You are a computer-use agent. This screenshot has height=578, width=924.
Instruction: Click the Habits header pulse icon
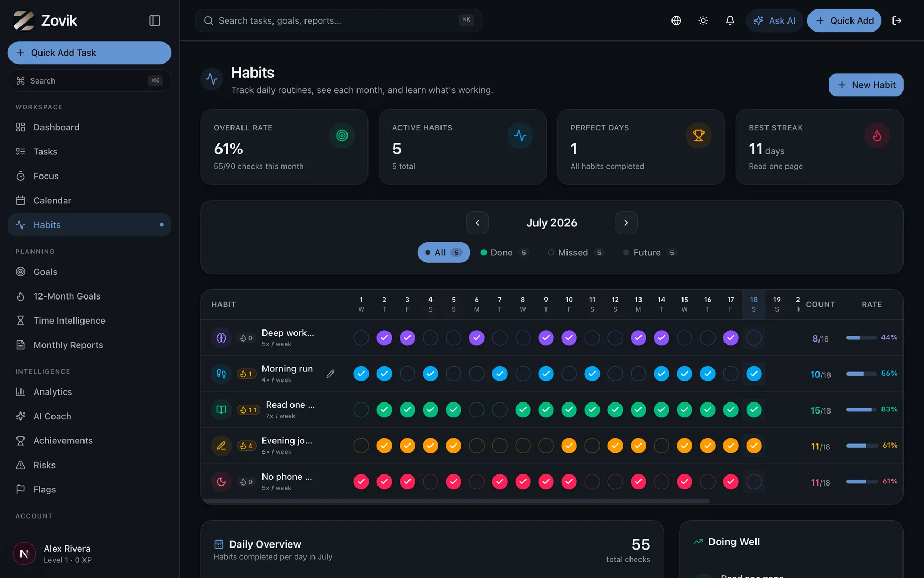(x=212, y=79)
